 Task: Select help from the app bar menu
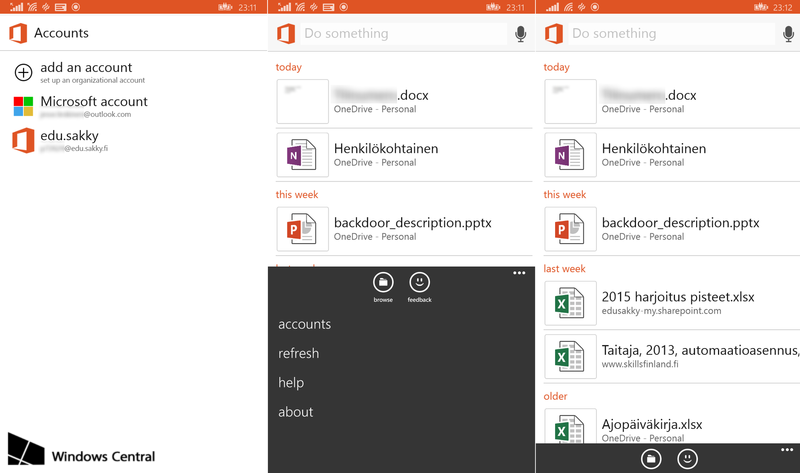coord(291,383)
